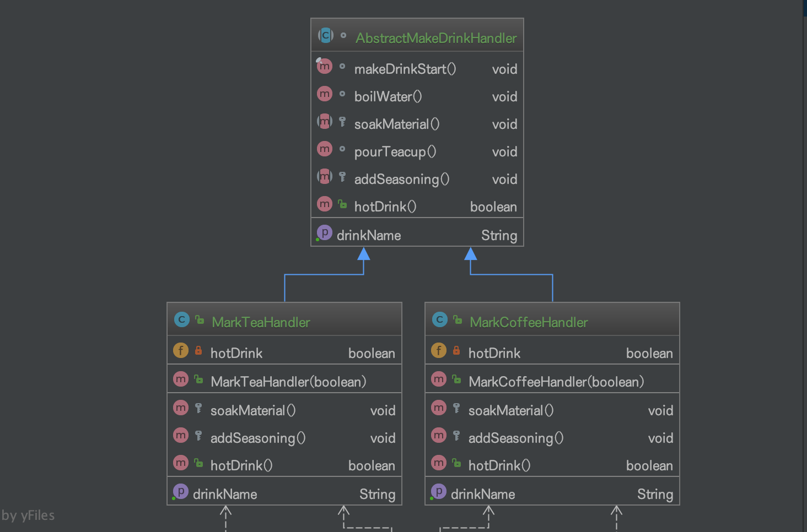Viewport: 807px width, 532px height.
Task: Click the boolean return type in AbstractMakeDrinkHandler
Action: tap(493, 207)
